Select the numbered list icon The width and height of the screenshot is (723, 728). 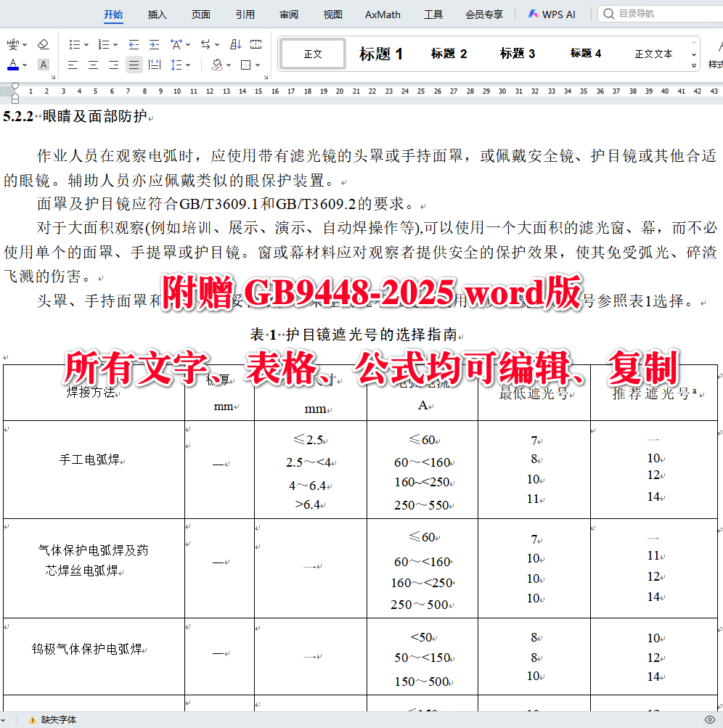[x=102, y=44]
